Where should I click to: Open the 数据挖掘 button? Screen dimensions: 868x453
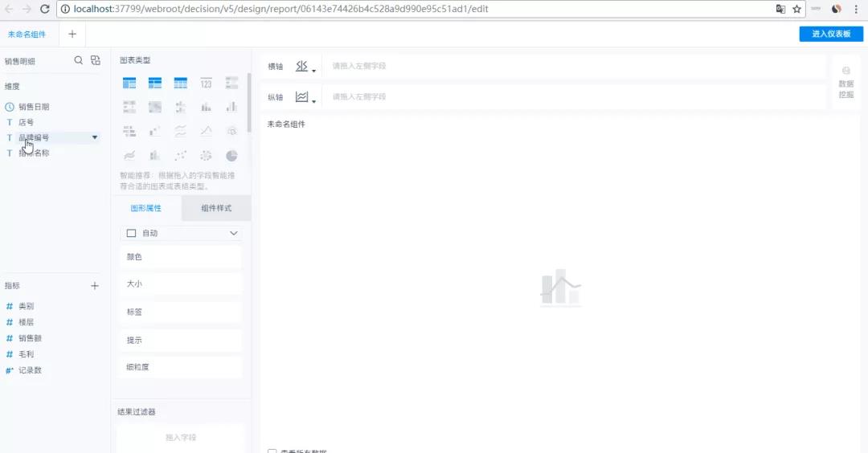tap(845, 82)
